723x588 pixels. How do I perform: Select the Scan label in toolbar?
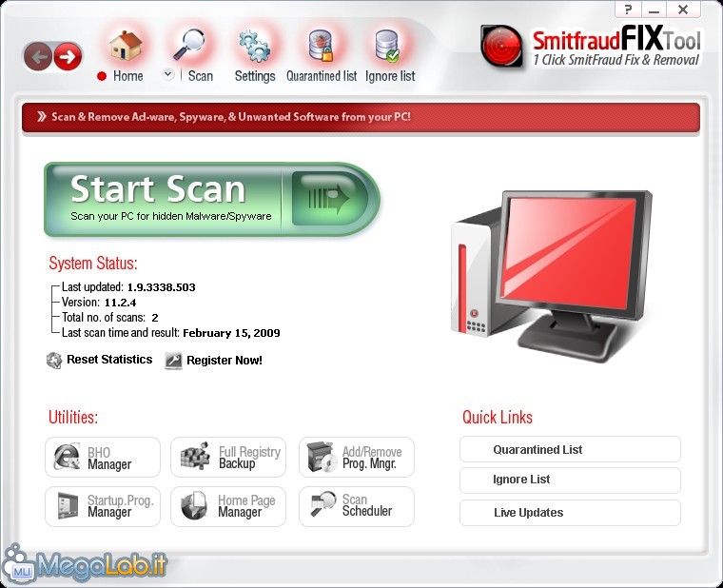pos(201,76)
